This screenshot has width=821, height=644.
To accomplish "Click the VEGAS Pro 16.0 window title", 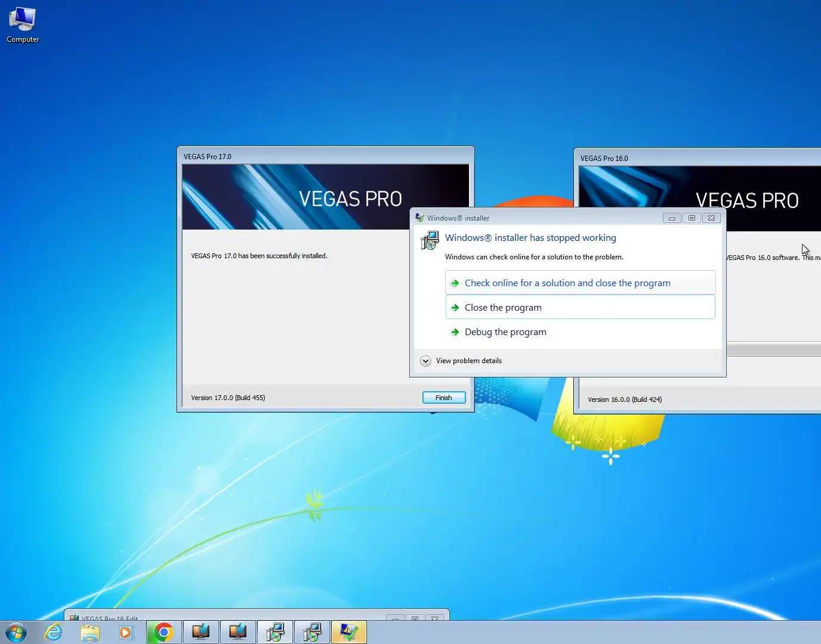I will [x=604, y=159].
